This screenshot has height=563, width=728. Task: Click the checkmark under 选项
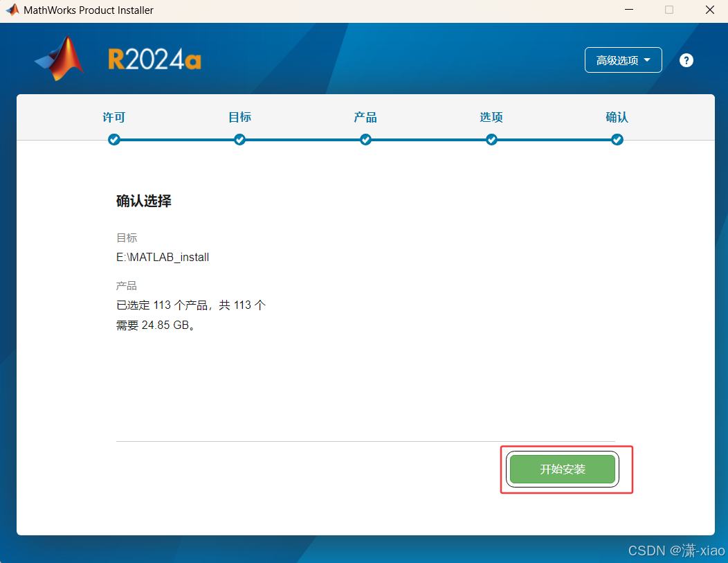pyautogui.click(x=491, y=139)
